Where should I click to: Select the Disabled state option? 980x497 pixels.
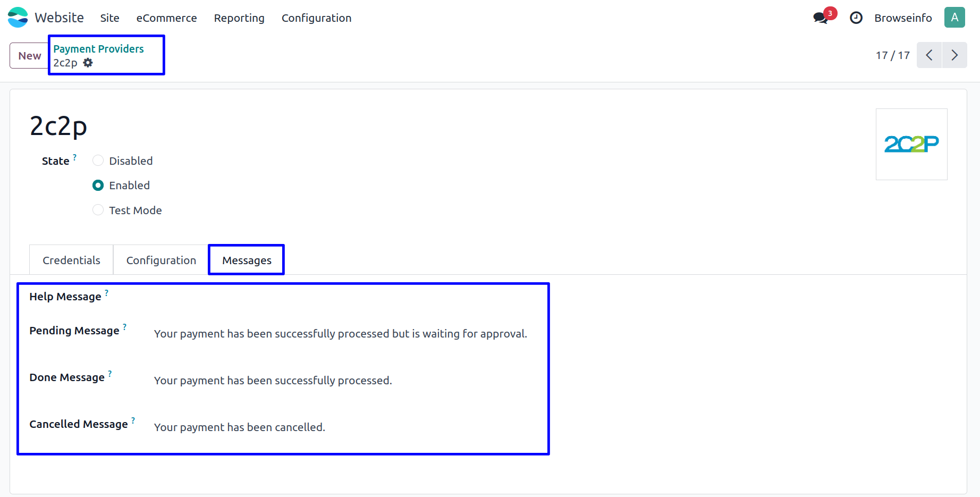(x=98, y=161)
